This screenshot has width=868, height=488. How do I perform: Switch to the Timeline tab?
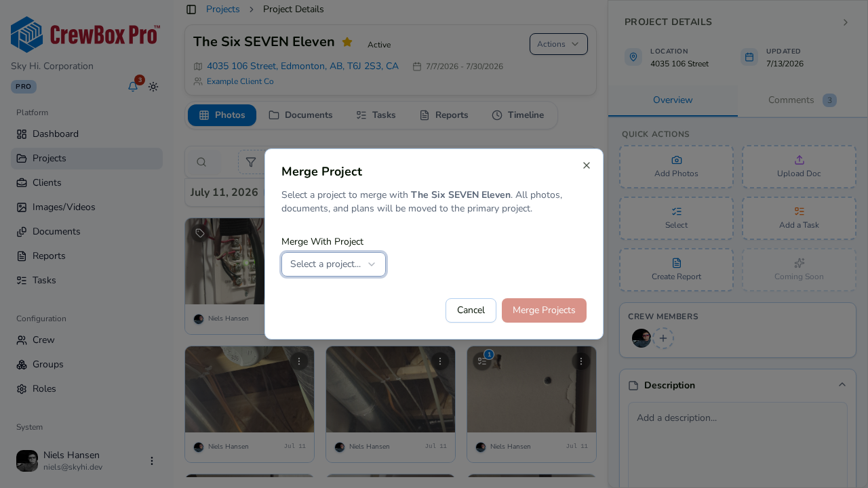517,115
